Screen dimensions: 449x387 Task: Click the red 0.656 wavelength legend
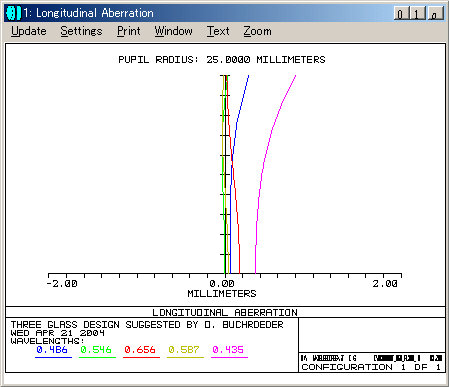pos(140,350)
